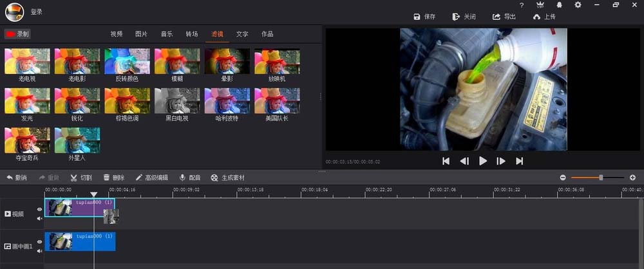The image size is (644, 269).
Task: Click the timeline zoom slider handle
Action: click(601, 178)
